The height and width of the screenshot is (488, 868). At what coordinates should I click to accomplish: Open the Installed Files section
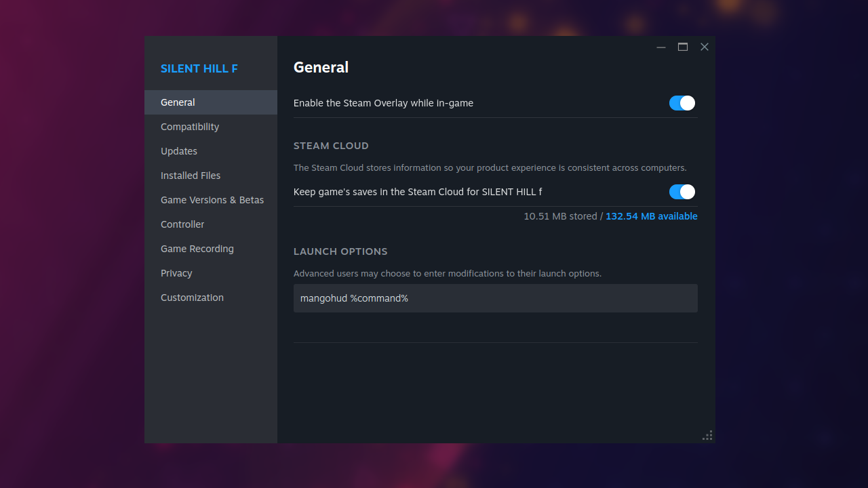tap(190, 175)
